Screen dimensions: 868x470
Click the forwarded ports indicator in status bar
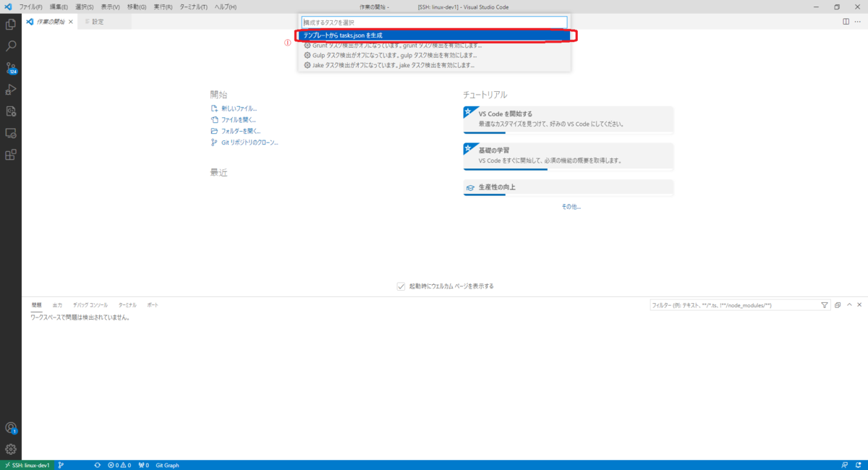(143, 465)
